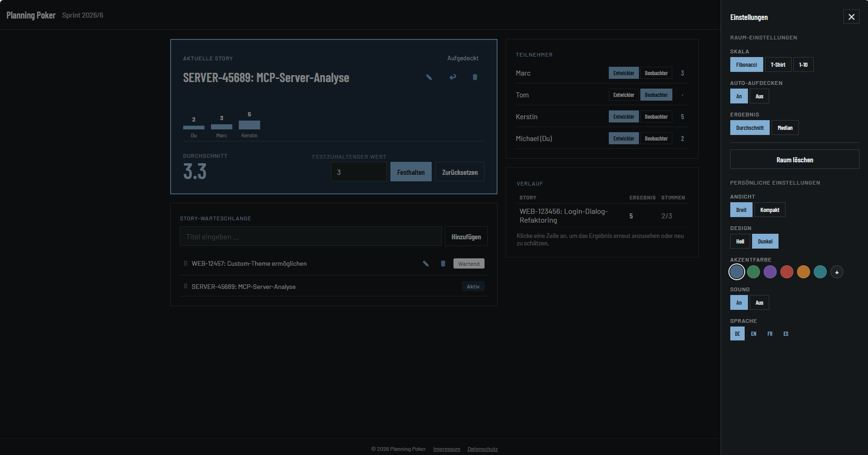Click the re-vote arrow icon on current story
The height and width of the screenshot is (455, 868).
click(x=453, y=77)
